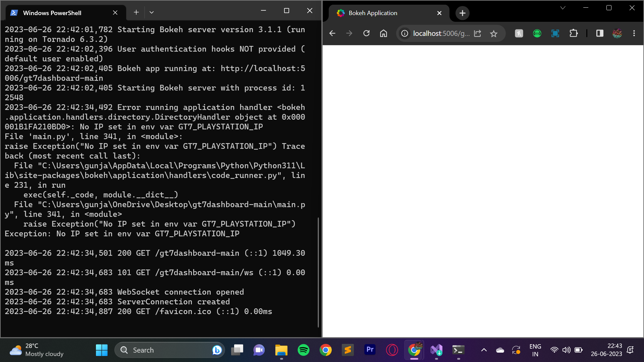Click the browser Home icon
The height and width of the screenshot is (362, 644).
[383, 33]
